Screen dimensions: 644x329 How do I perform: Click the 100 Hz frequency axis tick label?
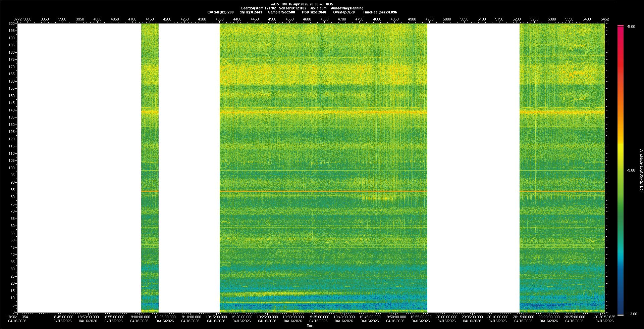12,168
